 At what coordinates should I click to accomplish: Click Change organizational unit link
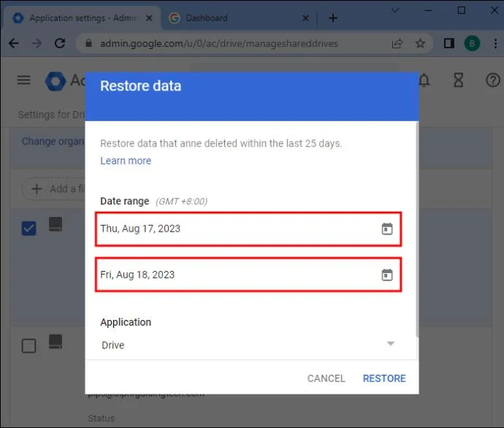(53, 142)
